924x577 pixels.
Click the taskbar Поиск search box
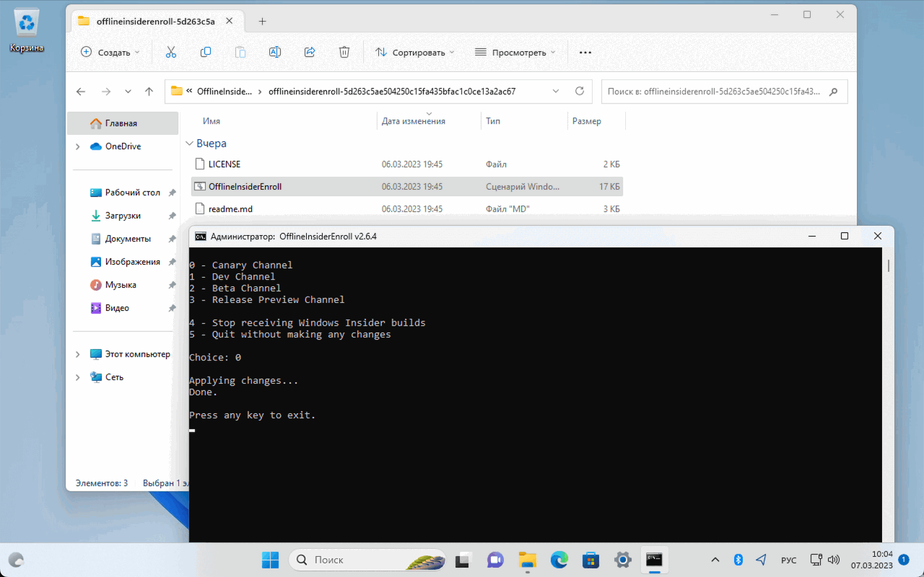click(367, 560)
